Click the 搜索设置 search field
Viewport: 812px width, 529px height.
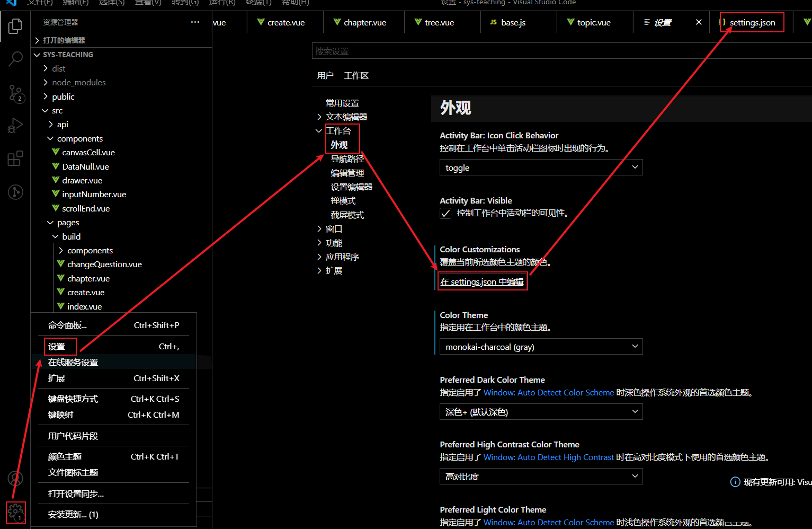(x=561, y=51)
